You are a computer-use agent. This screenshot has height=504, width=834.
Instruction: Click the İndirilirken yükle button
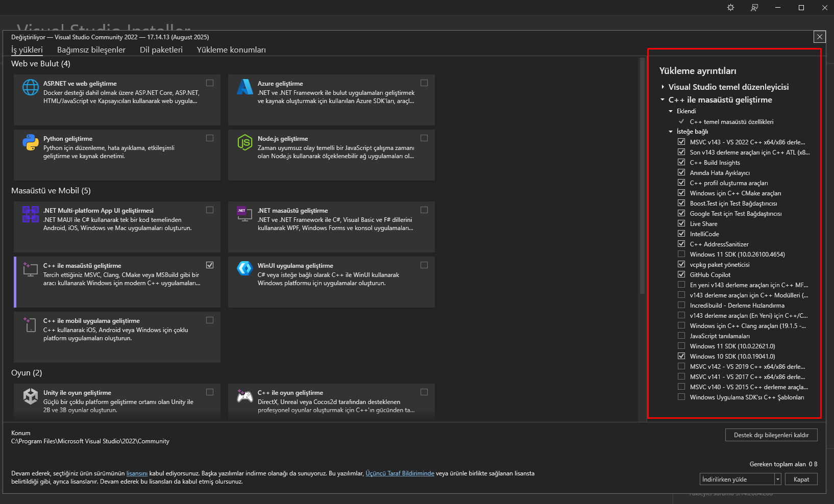coord(738,480)
